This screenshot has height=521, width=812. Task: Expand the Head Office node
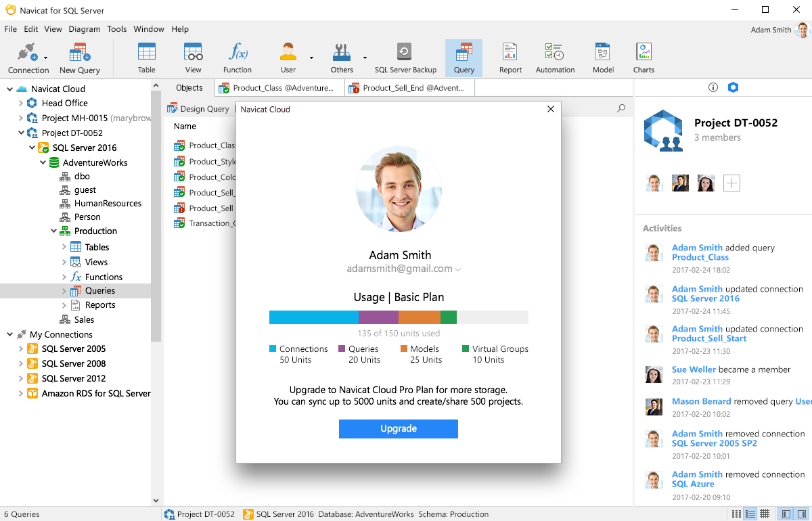[x=20, y=103]
